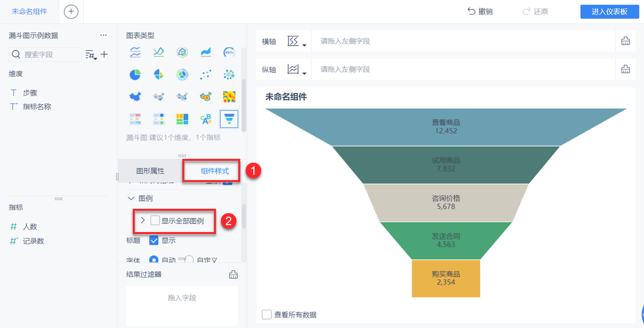Select the treemap chart type icon
644x328 pixels.
coord(182,119)
